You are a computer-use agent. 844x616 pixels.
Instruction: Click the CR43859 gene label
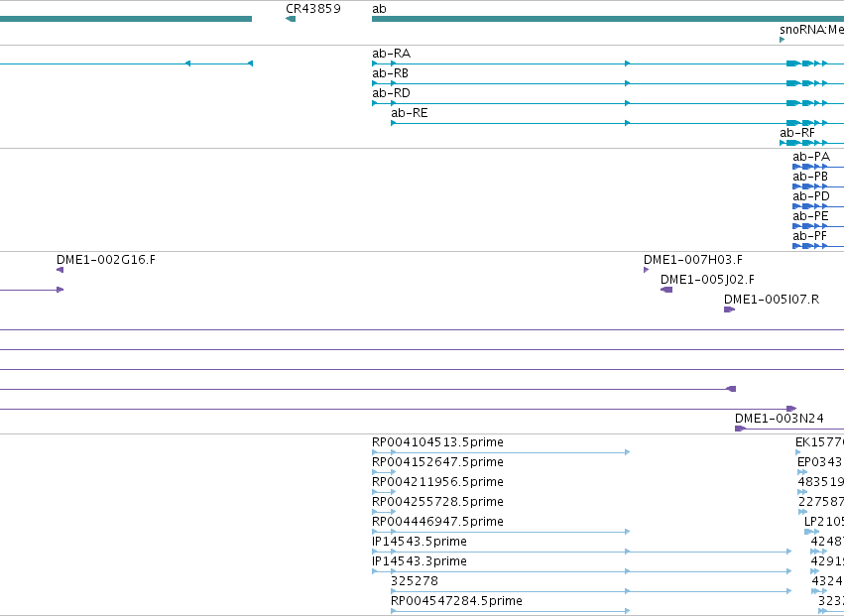(313, 9)
